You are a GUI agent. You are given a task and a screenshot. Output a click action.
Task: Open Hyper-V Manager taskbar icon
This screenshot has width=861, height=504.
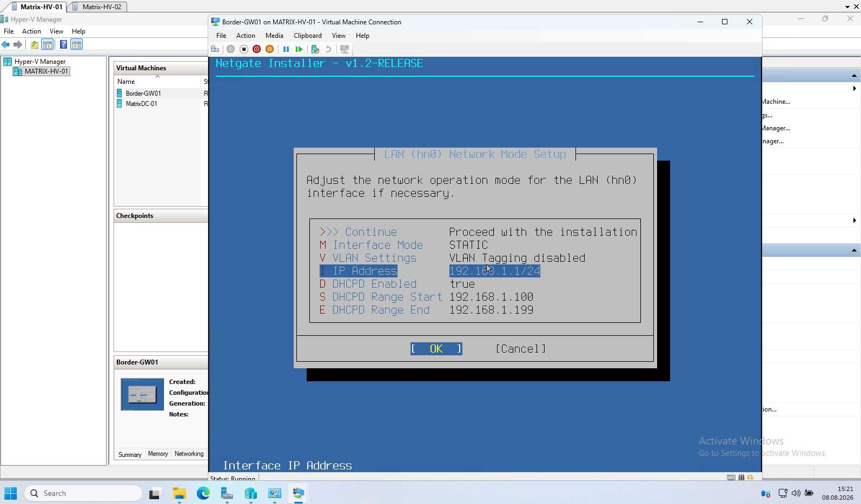click(x=251, y=493)
